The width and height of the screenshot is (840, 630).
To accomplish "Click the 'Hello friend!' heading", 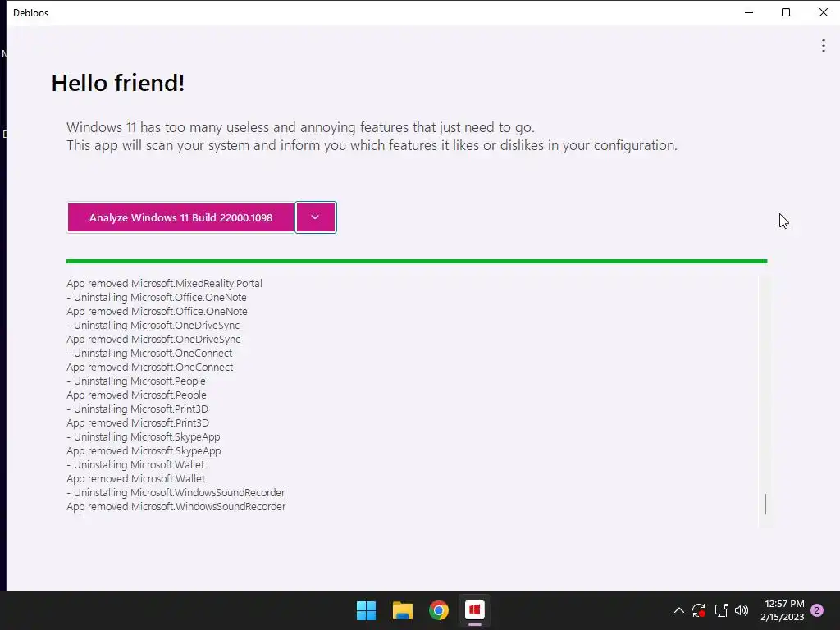I will pos(118,83).
